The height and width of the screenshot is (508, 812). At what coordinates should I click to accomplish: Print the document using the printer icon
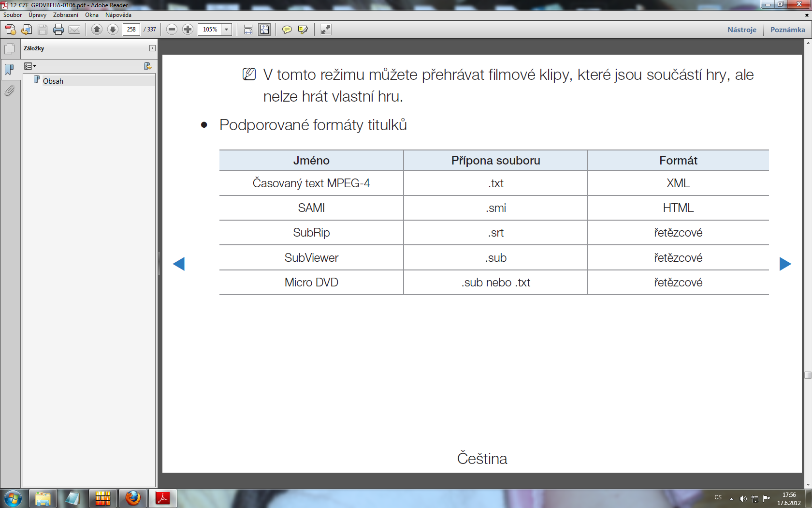[58, 30]
